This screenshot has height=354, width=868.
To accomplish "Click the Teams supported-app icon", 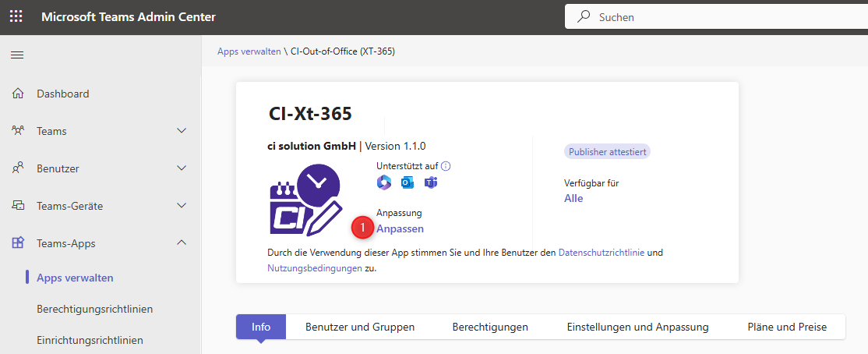I will pyautogui.click(x=431, y=182).
